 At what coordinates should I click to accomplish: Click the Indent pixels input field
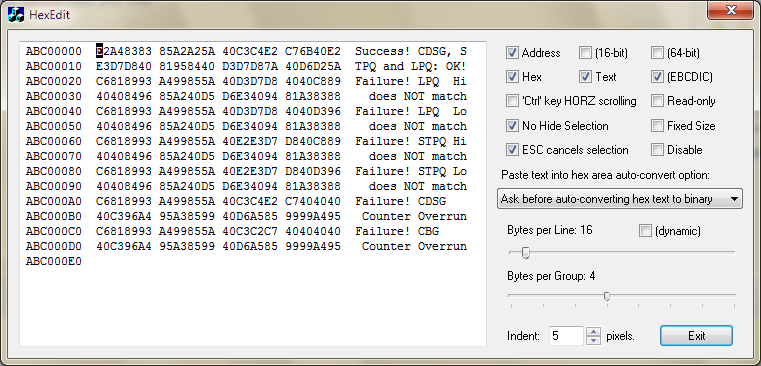pyautogui.click(x=566, y=335)
